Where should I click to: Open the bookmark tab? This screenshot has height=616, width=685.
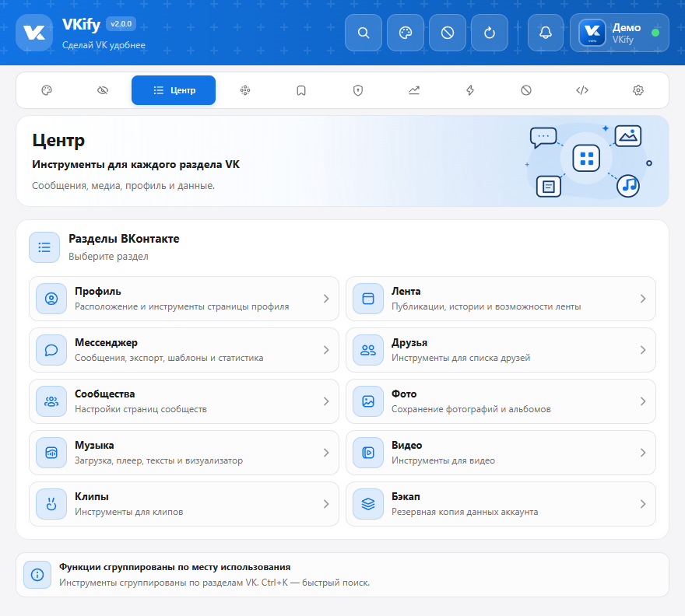(x=301, y=90)
